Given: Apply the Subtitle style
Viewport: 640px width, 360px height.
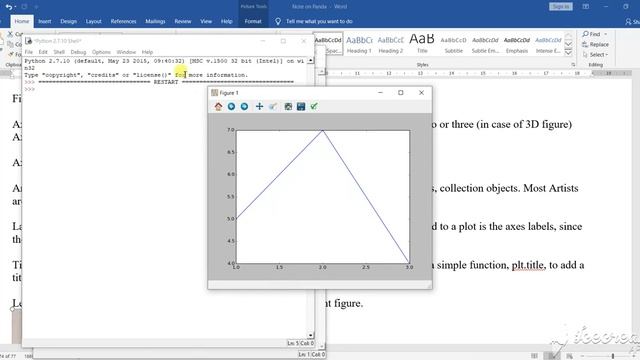Looking at the screenshot, I should pyautogui.click(x=453, y=44).
